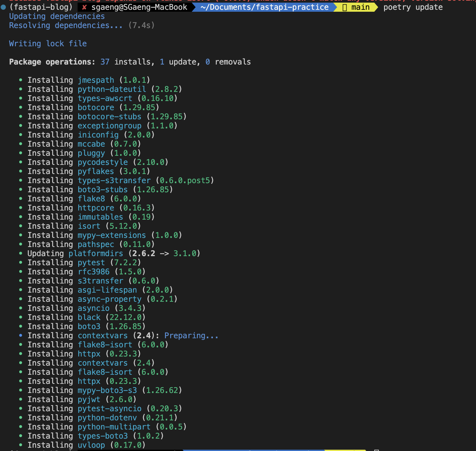This screenshot has width=476, height=451.
Task: Click the '0 removals' text
Action: (x=228, y=62)
